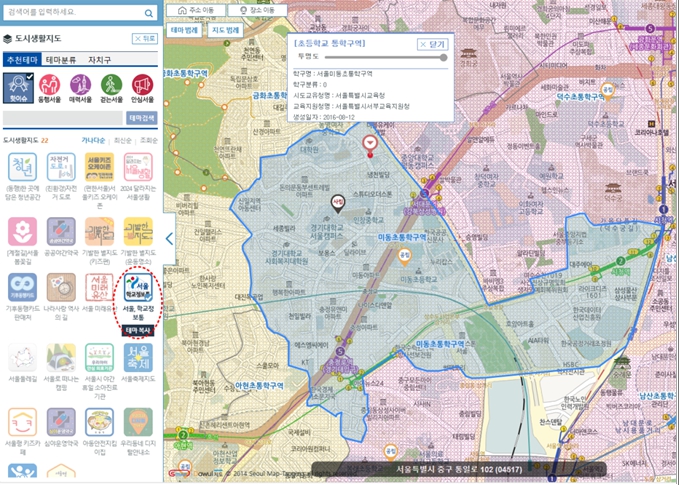Viewport: 679px width, 485px height.
Task: Open the 서울둘레길 theme icon
Action: click(22, 358)
